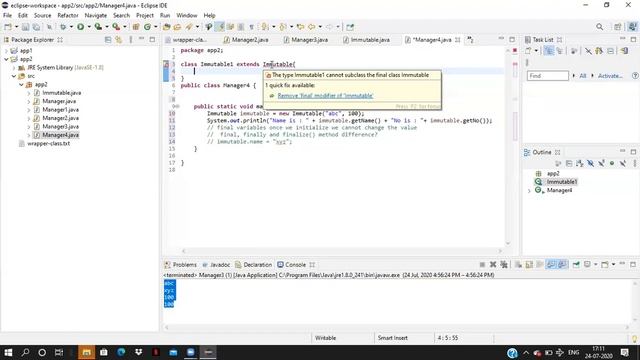
Task: Open the Display Selected Console dropdown arrow
Action: tap(596, 264)
